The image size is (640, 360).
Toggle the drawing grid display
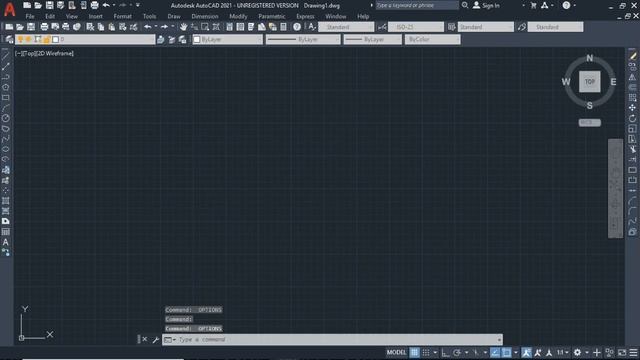point(414,352)
